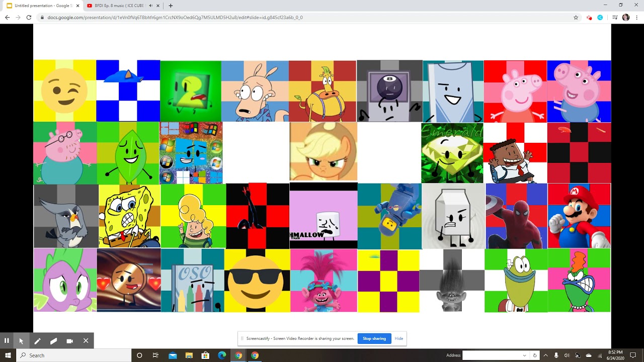Open the Windows Action Center notifications

tap(633, 355)
